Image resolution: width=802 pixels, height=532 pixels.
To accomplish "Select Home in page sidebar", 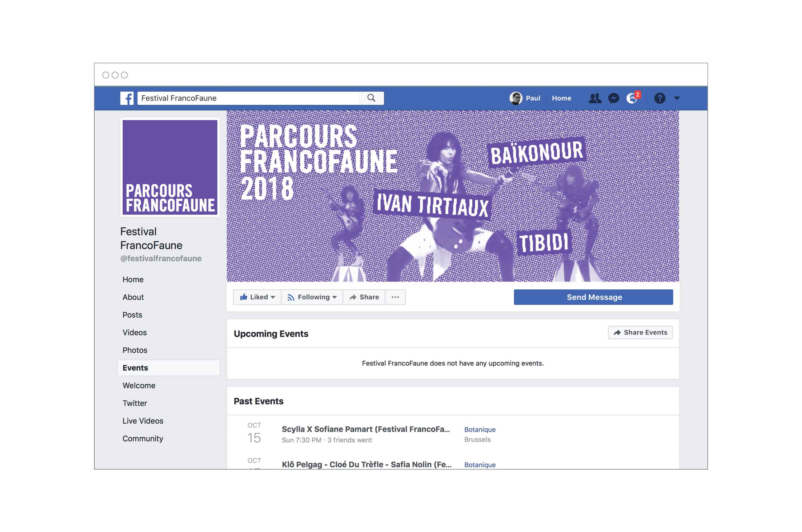I will (x=133, y=280).
